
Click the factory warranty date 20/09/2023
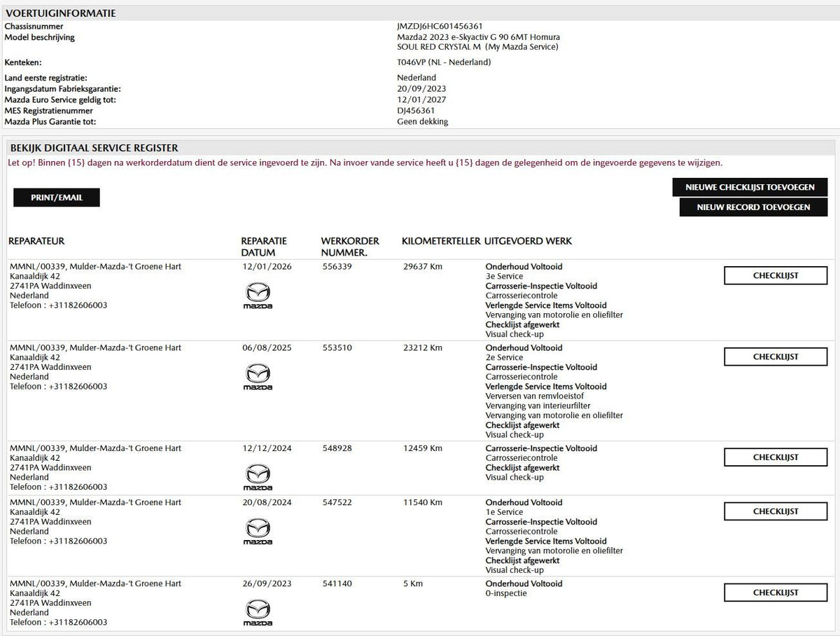pyautogui.click(x=421, y=89)
